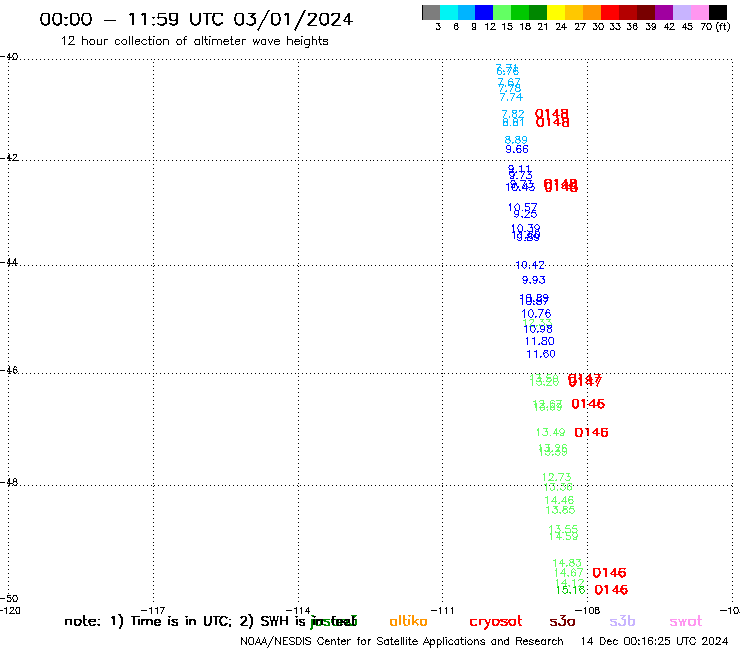Select the 's3b' satellite legend label
The height and width of the screenshot is (650, 740).
coord(622,621)
